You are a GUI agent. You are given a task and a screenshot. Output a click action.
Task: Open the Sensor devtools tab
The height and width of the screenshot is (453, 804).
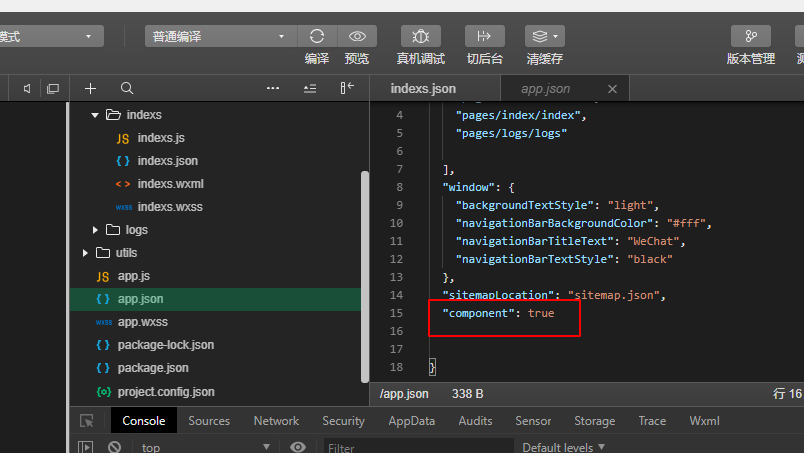(x=533, y=421)
